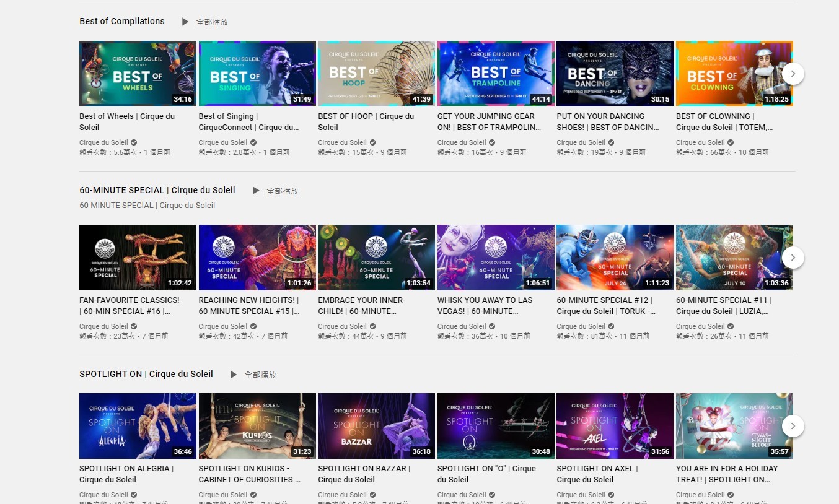839x504 pixels.
Task: Click the 'Best of Wheels | Cirque du Soleil' title
Action: click(x=127, y=121)
